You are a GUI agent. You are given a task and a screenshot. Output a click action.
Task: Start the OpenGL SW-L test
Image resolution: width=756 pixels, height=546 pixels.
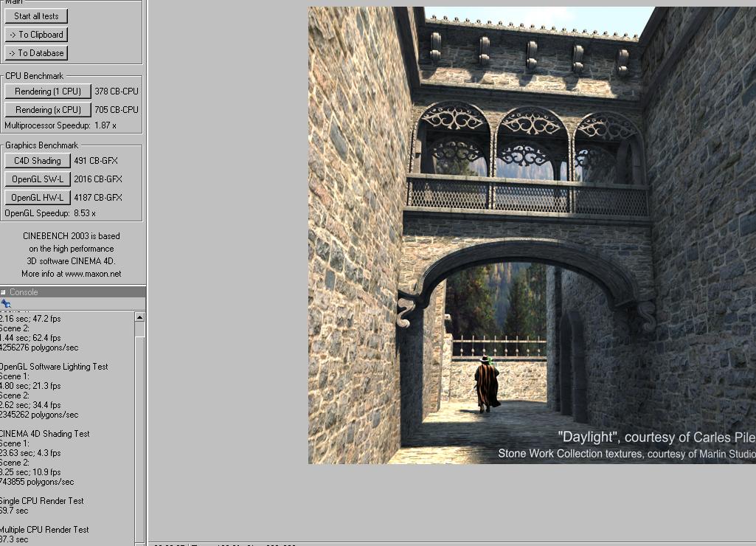point(38,179)
